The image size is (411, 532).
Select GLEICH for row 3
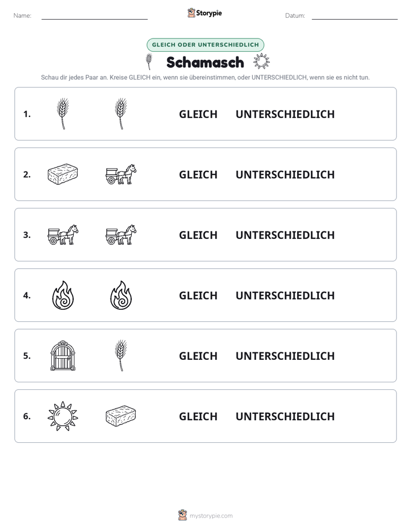pyautogui.click(x=198, y=235)
